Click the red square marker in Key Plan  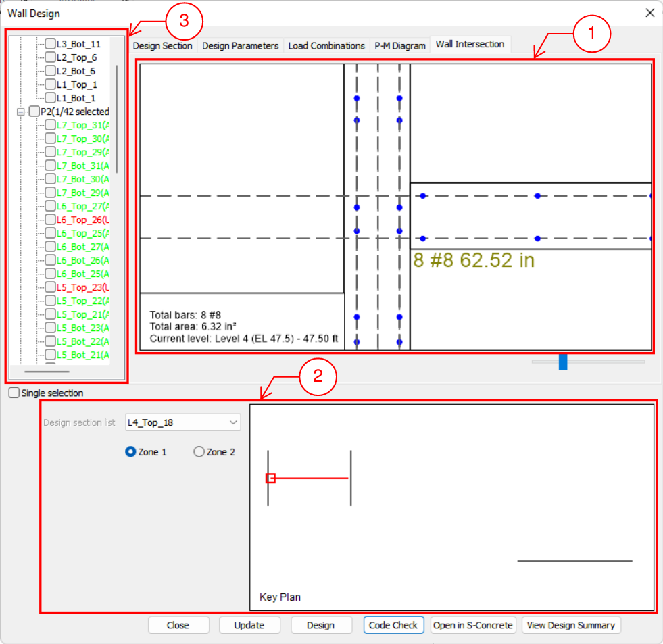point(270,478)
